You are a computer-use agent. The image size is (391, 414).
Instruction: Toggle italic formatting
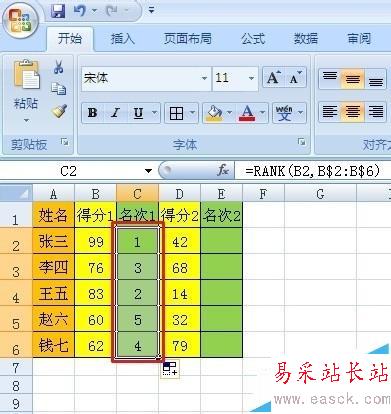pyautogui.click(x=115, y=113)
